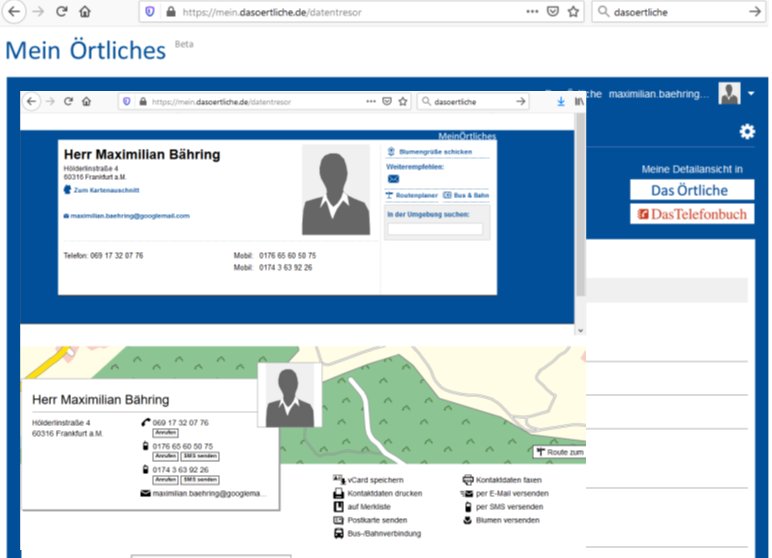Click the padlock site-info icon in outer address bar

coord(171,11)
